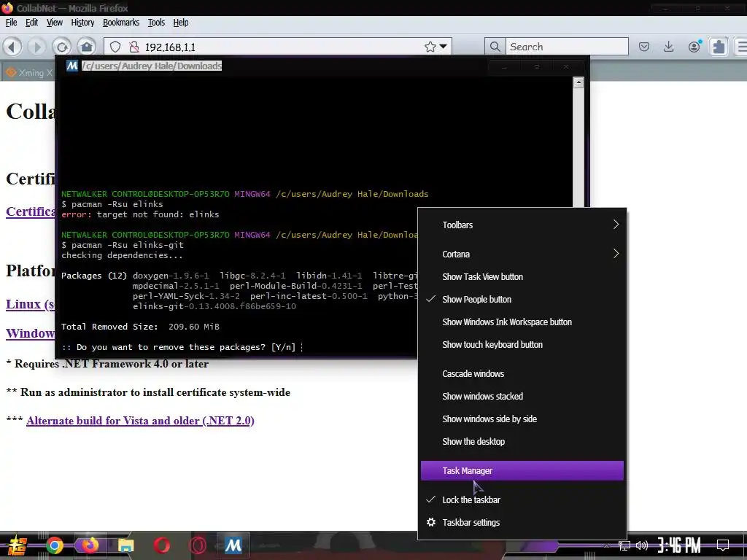Open the View menu in Firefox
Screen dimensions: 747x560
tap(54, 23)
